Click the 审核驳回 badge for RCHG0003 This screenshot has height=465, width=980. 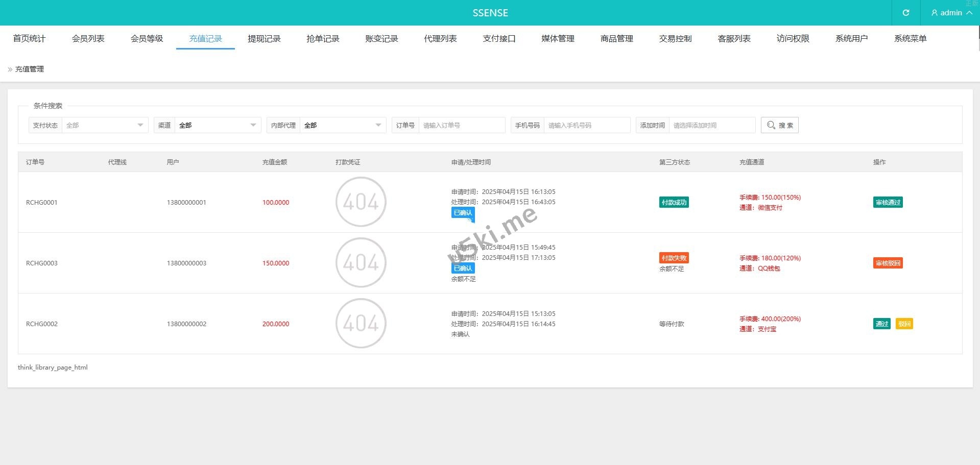pyautogui.click(x=888, y=263)
